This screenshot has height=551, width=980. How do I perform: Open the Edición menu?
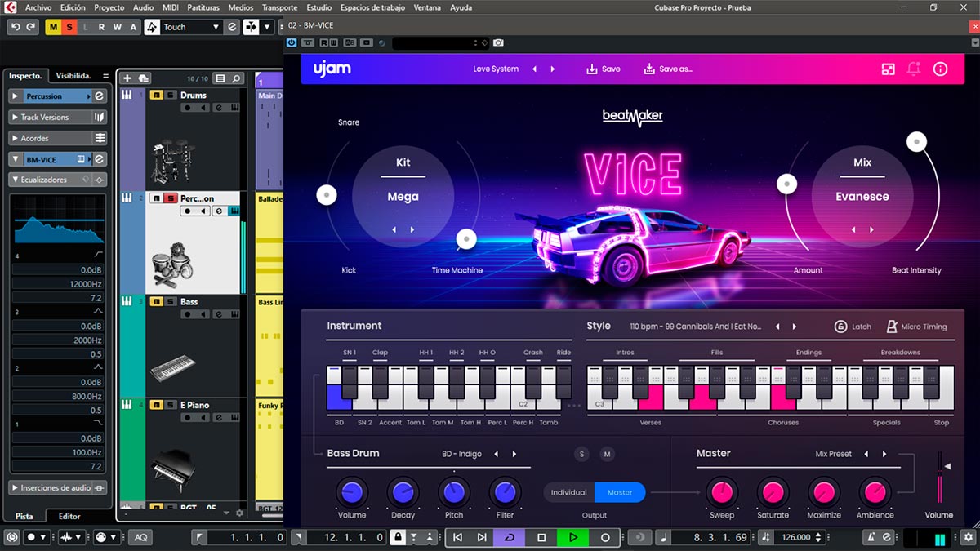(73, 7)
